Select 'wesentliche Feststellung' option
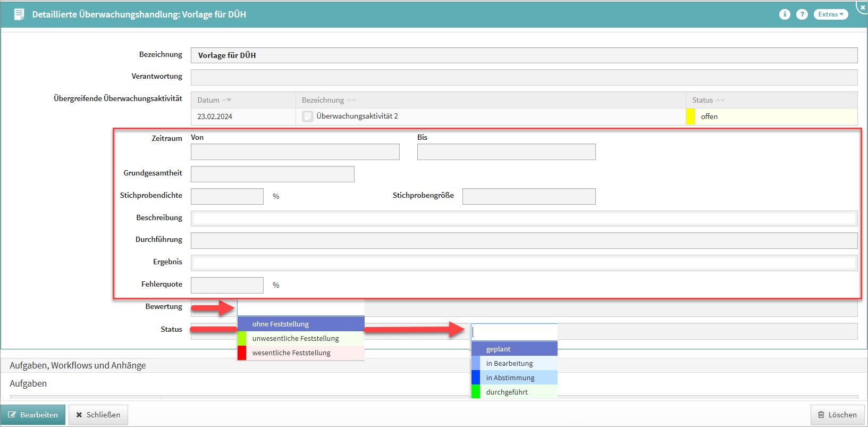This screenshot has width=868, height=427. pyautogui.click(x=301, y=353)
